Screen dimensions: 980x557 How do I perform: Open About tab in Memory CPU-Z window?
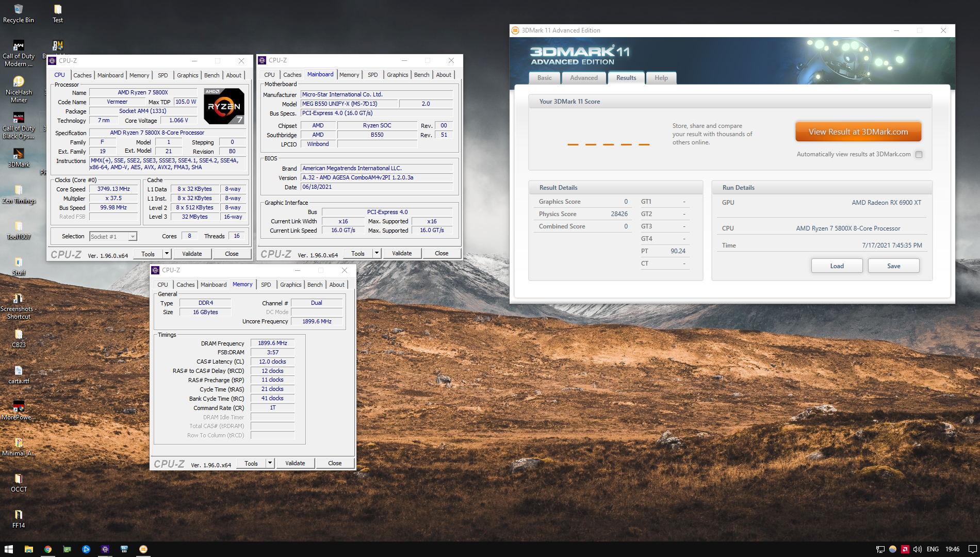[337, 285]
